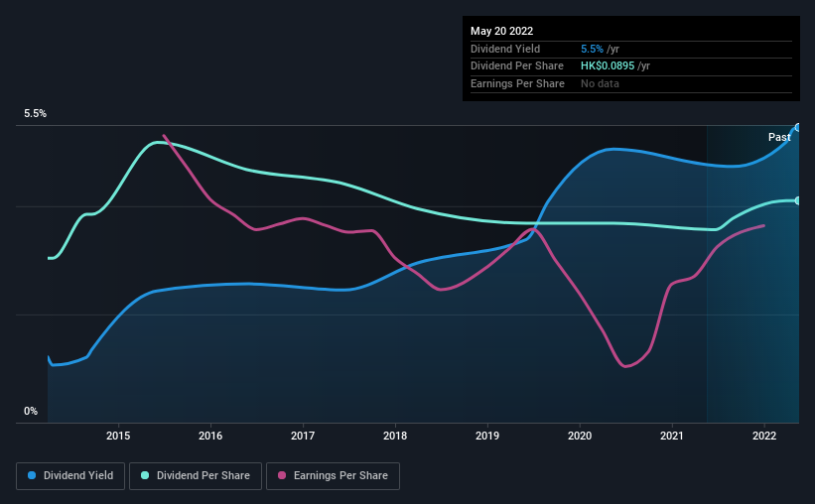
Task: Select the 2022 x-axis label
Action: pyautogui.click(x=764, y=436)
